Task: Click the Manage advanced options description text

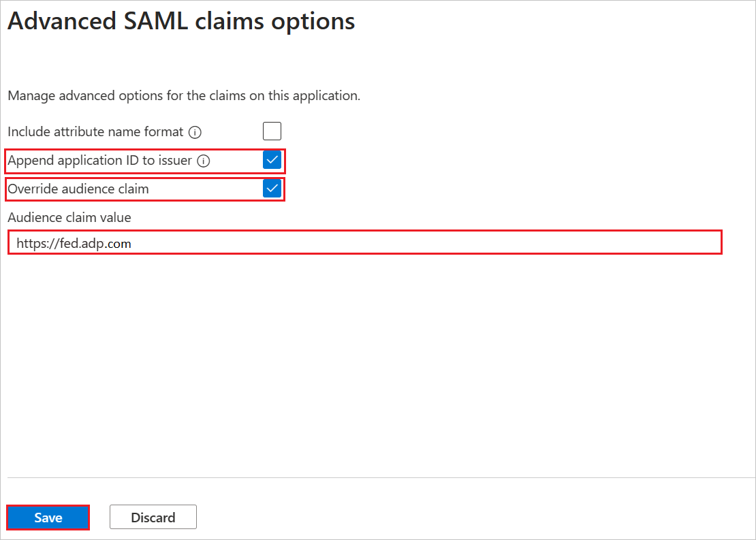Action: pyautogui.click(x=184, y=95)
